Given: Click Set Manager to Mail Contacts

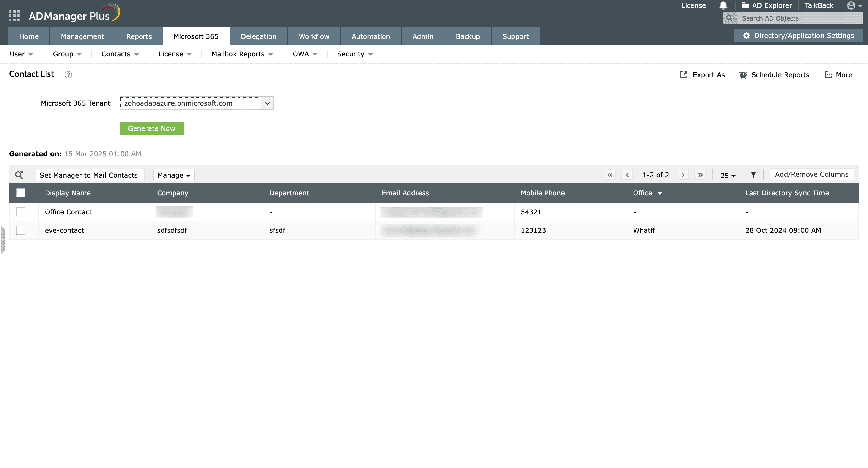Looking at the screenshot, I should [89, 175].
